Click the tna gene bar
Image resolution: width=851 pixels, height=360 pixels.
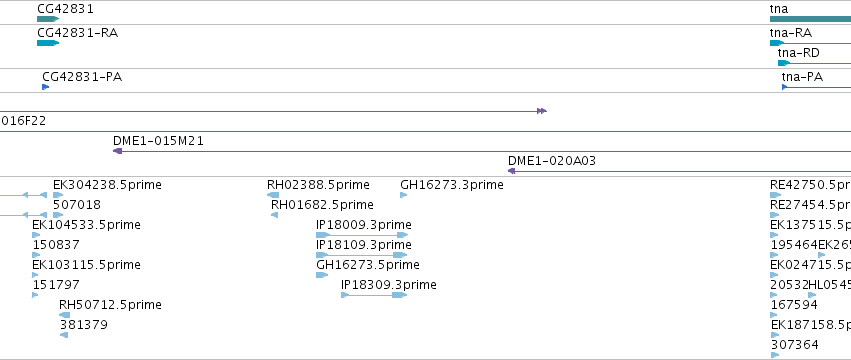[x=810, y=19]
